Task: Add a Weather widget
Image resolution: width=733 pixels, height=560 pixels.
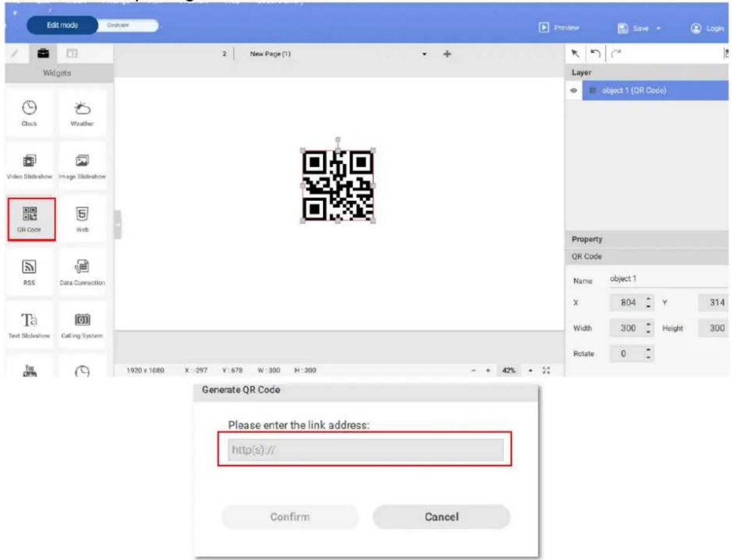Action: [82, 113]
